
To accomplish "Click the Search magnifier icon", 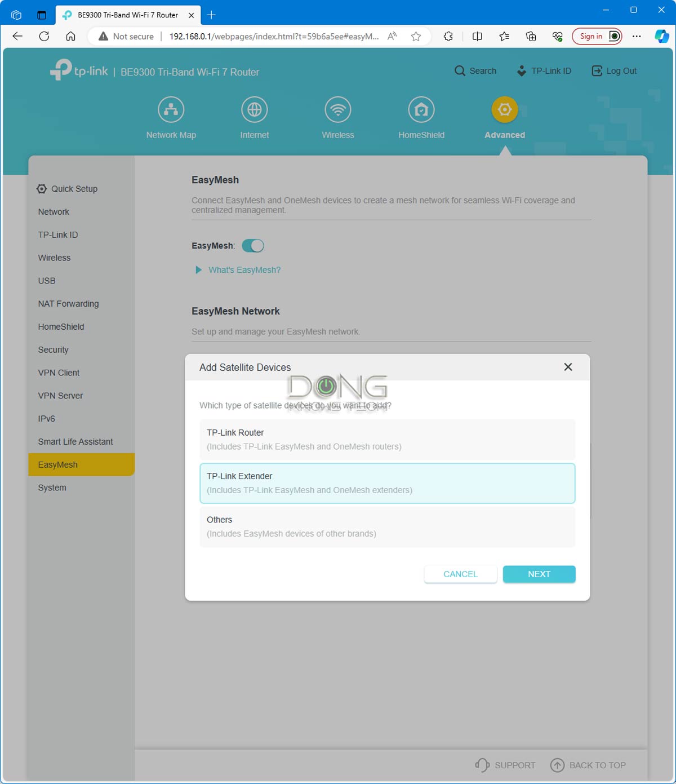I will [459, 70].
